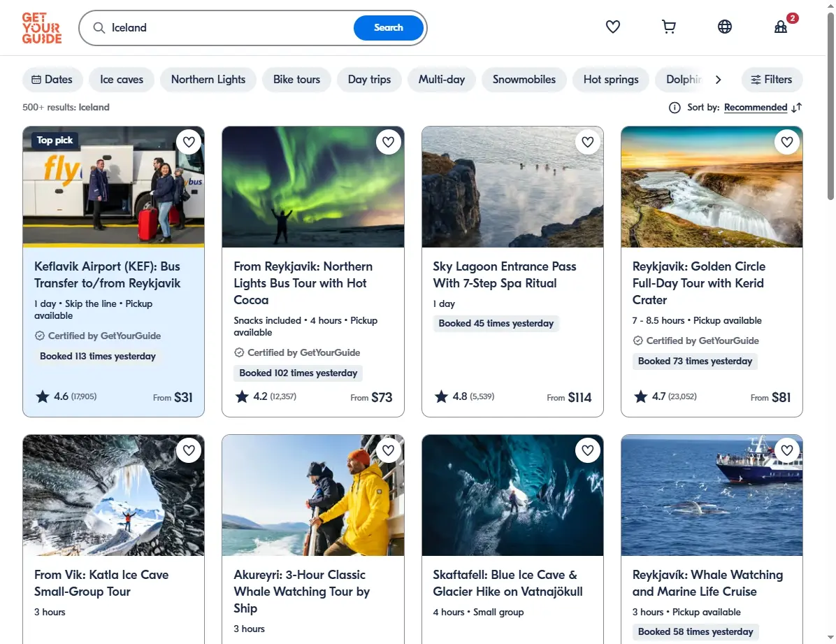
Task: Click the sort order arrows icon
Action: point(797,108)
